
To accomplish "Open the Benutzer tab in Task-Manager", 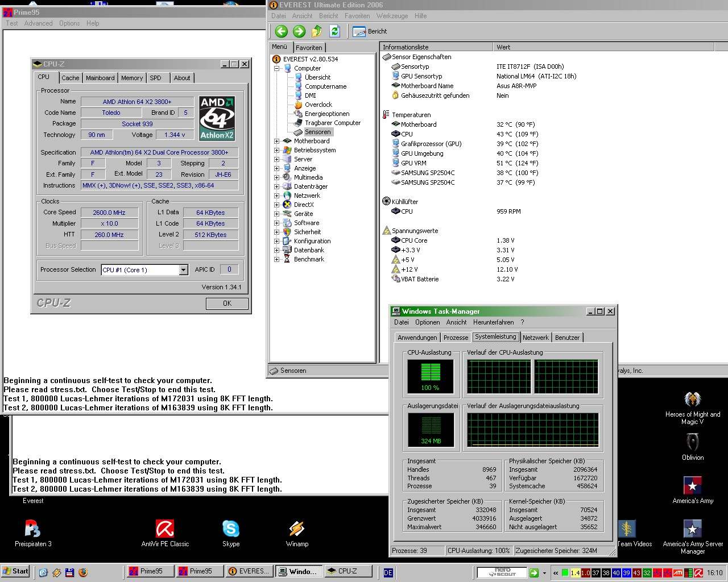I will [x=567, y=338].
